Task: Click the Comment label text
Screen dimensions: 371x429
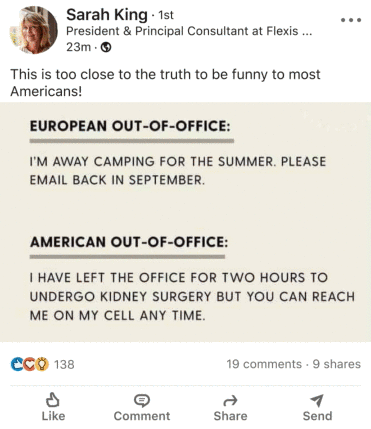Action: pos(142,416)
